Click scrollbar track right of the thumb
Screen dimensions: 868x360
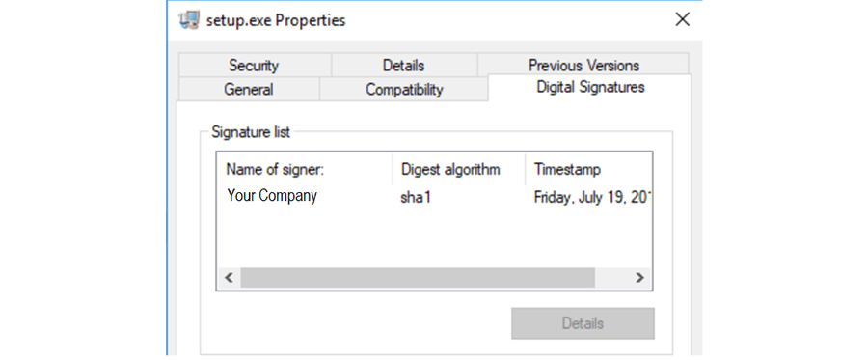pos(611,277)
